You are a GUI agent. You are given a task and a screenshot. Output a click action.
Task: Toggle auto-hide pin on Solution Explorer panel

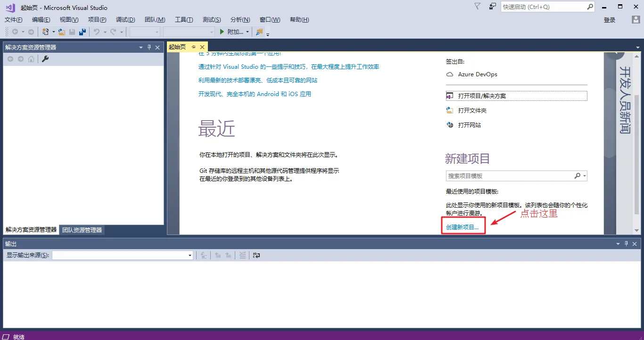(x=150, y=47)
